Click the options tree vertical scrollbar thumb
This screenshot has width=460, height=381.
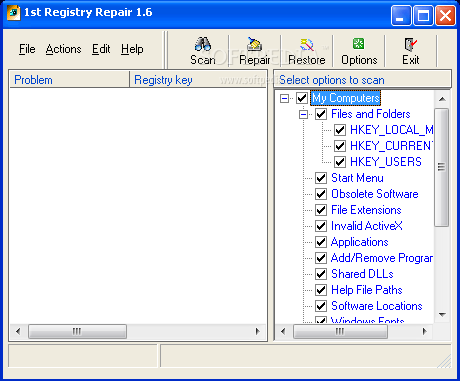pos(442,167)
